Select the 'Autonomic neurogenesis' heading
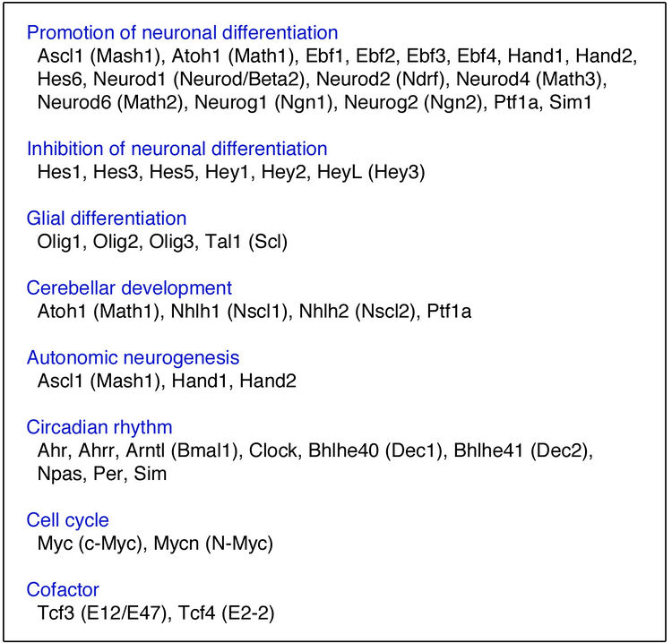Image resolution: width=672 pixels, height=643 pixels. pyautogui.click(x=133, y=357)
